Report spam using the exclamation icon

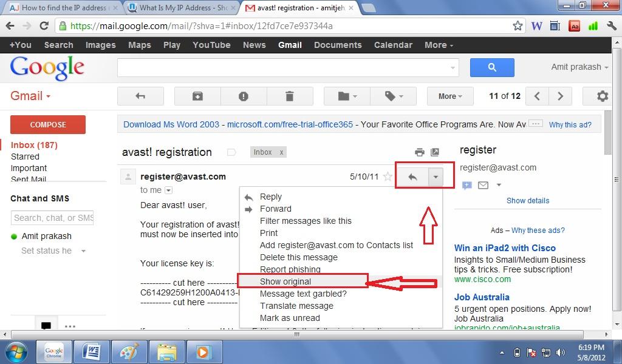coord(244,96)
